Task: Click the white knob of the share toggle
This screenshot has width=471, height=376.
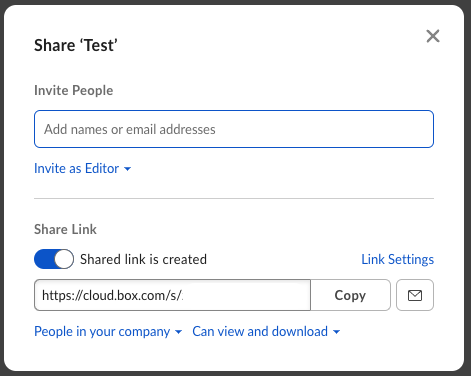Action: tap(64, 259)
